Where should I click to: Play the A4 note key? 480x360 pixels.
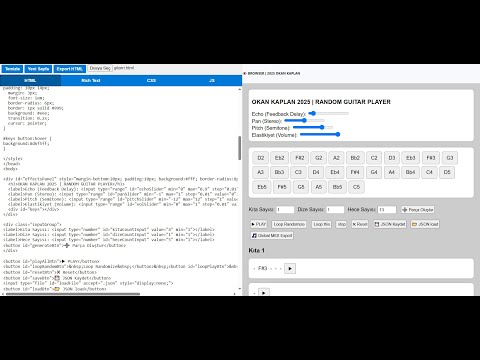[x=391, y=172]
